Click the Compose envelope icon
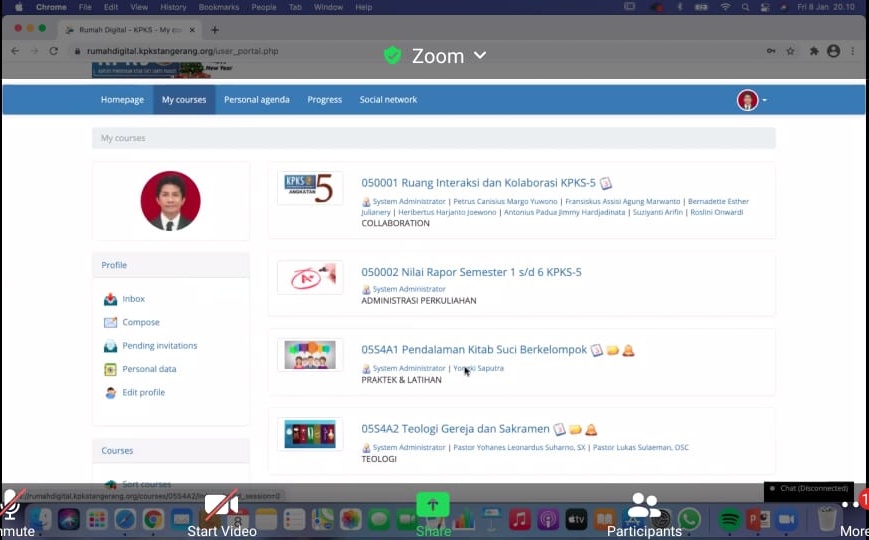Screen dimensions: 869x540 110,322
